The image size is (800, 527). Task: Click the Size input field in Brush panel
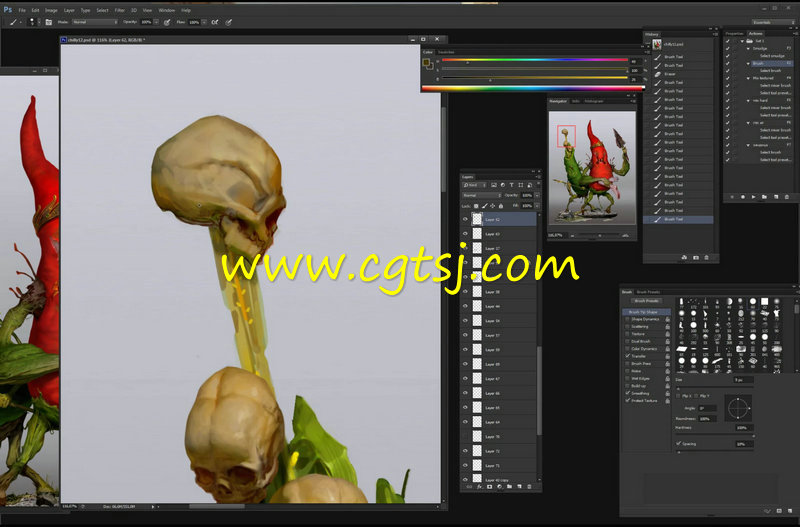coord(743,380)
